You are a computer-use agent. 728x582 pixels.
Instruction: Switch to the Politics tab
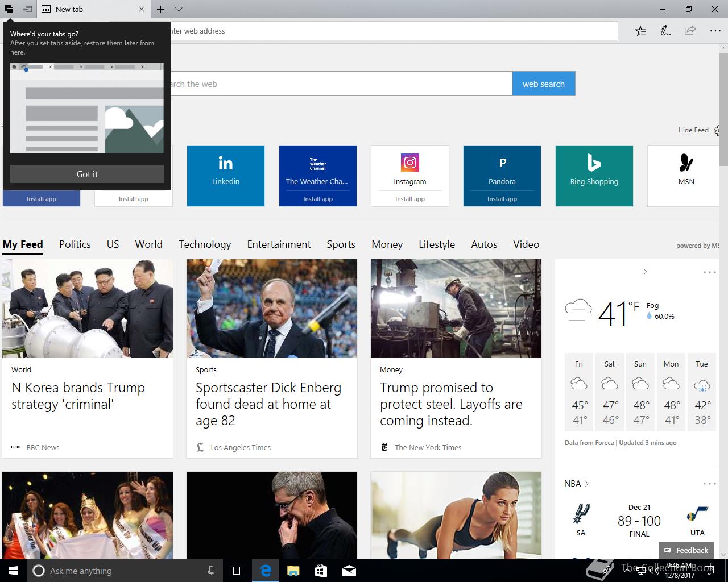(x=75, y=244)
